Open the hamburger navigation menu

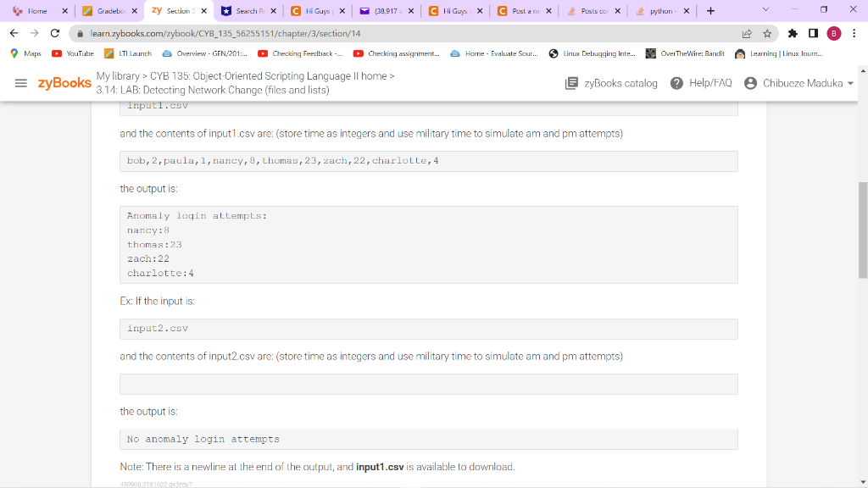(x=20, y=83)
